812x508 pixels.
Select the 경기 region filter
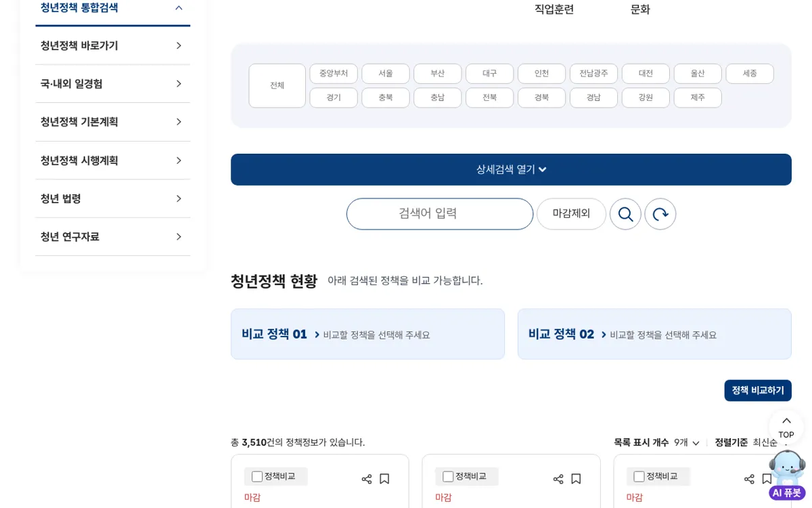tap(334, 98)
